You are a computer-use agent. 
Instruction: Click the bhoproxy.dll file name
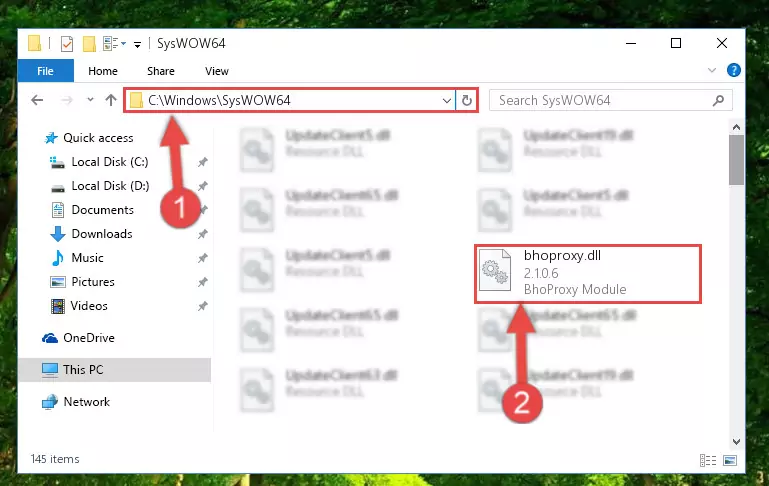562,256
